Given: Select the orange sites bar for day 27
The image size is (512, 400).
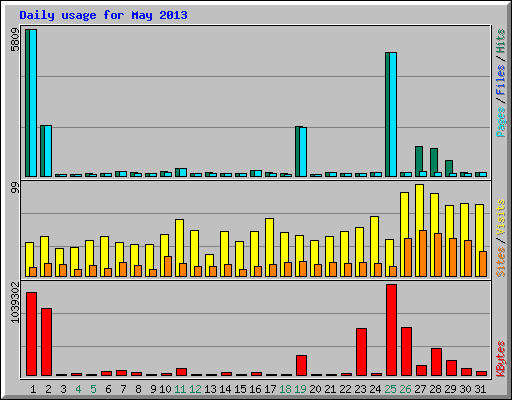Looking at the screenshot, I should [423, 253].
